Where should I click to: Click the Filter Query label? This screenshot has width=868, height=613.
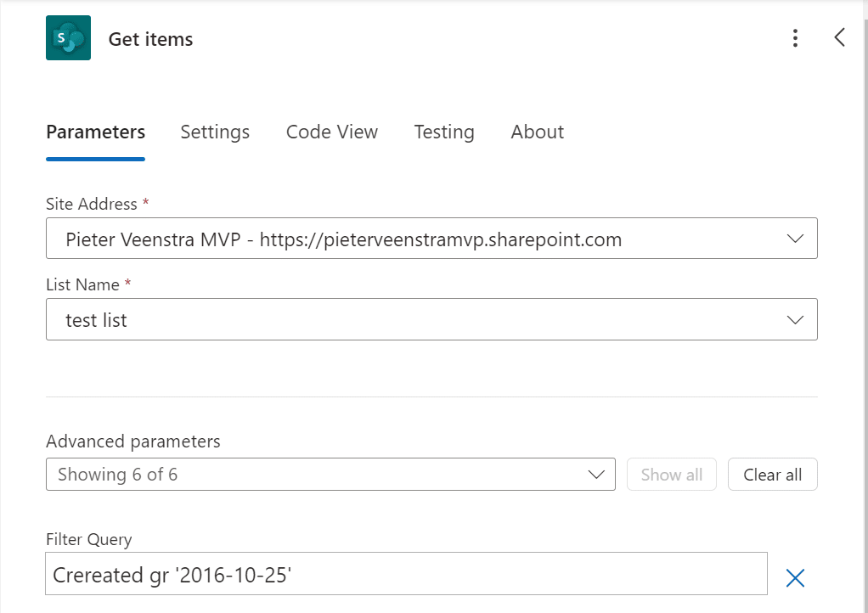(88, 539)
